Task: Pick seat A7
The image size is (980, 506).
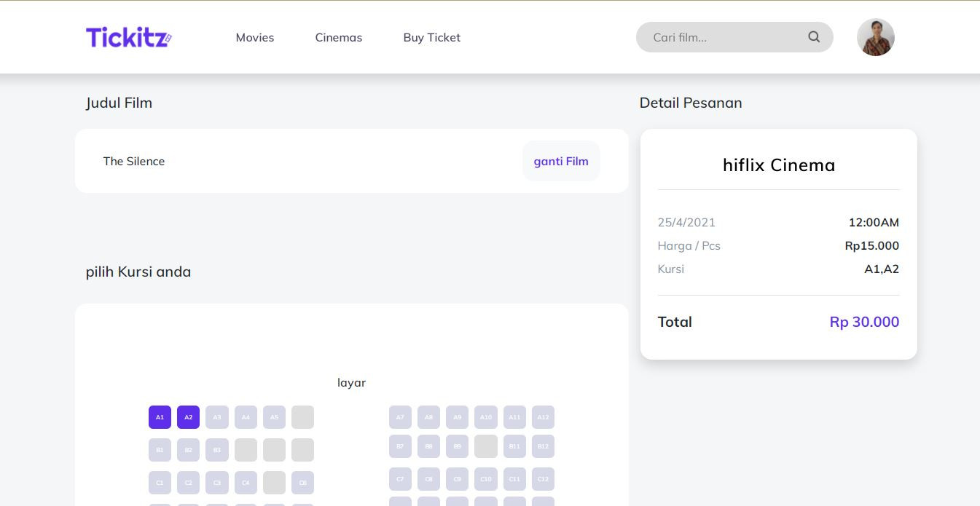Action: pyautogui.click(x=400, y=417)
